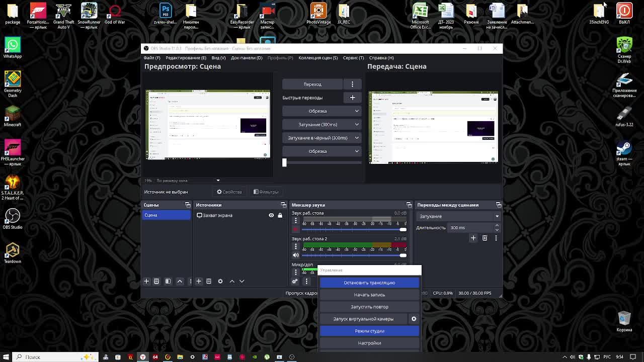The height and width of the screenshot is (362, 644).
Task: Open source properties gear in Источники panel
Action: pos(220,281)
